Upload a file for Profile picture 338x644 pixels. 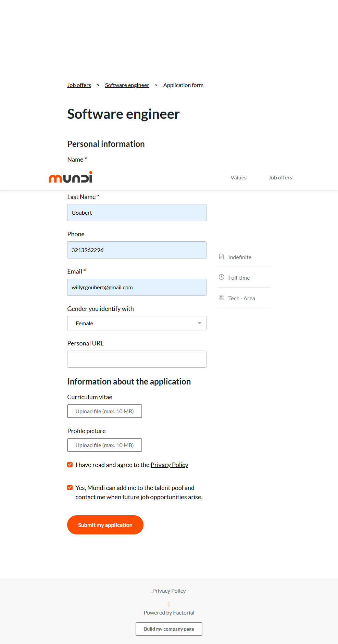click(x=104, y=445)
